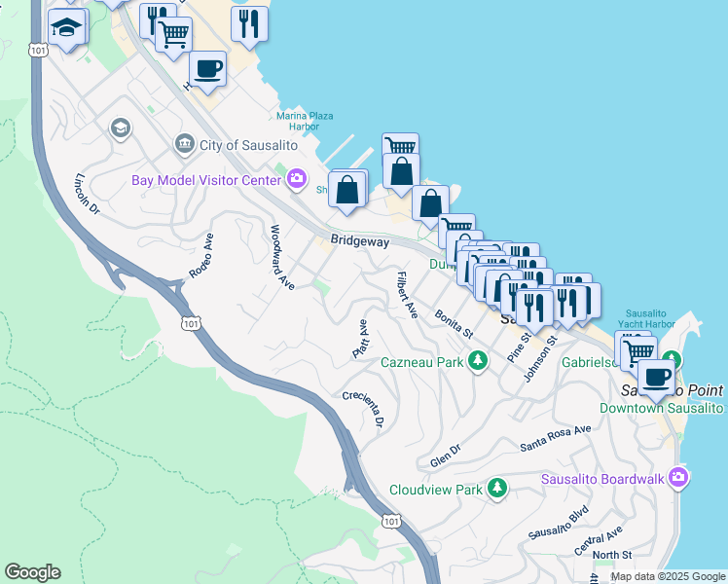Select the shopping bag marker below pier cart
Screen dimensions: 728x584
tap(402, 174)
